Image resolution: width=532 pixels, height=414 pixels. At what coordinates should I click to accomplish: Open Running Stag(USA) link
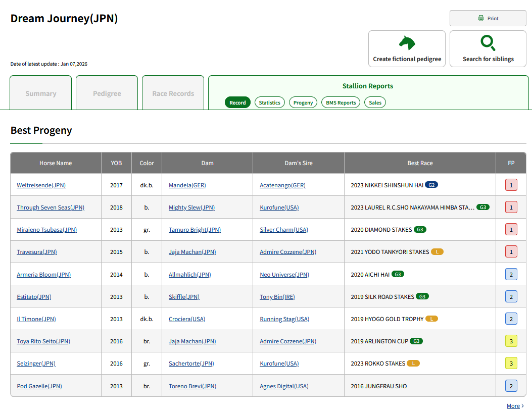pyautogui.click(x=284, y=319)
